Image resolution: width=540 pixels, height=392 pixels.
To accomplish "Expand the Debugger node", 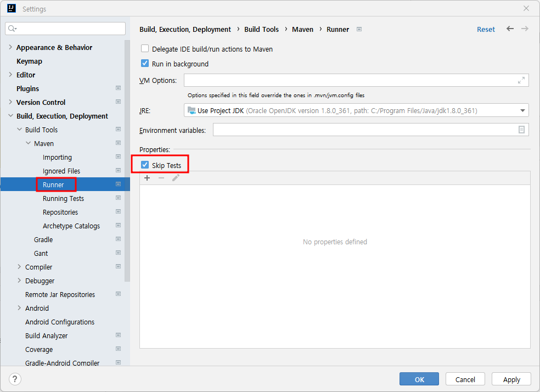I will pyautogui.click(x=19, y=281).
